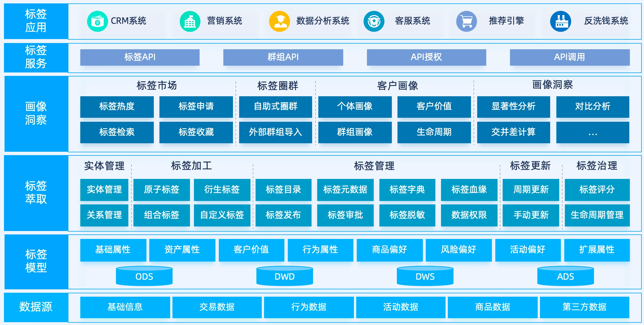
Task: Select the 标签模型 layer label
Action: point(36,262)
